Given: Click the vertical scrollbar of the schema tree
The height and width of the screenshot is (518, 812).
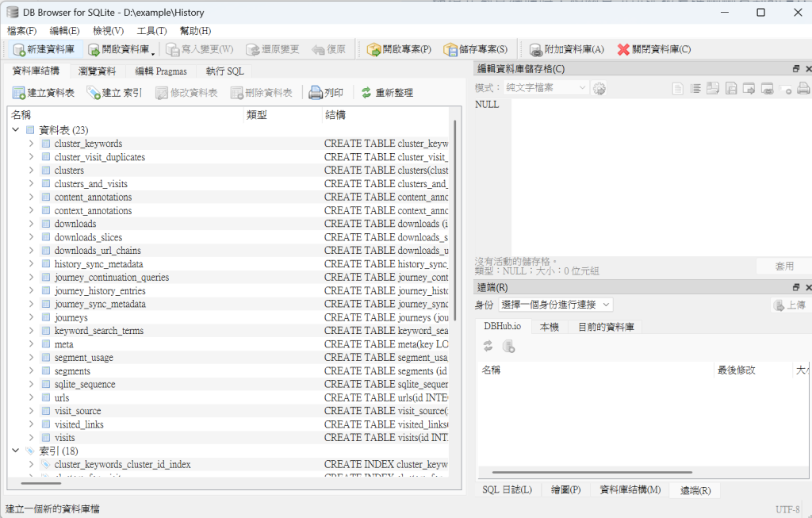Looking at the screenshot, I should [x=455, y=221].
